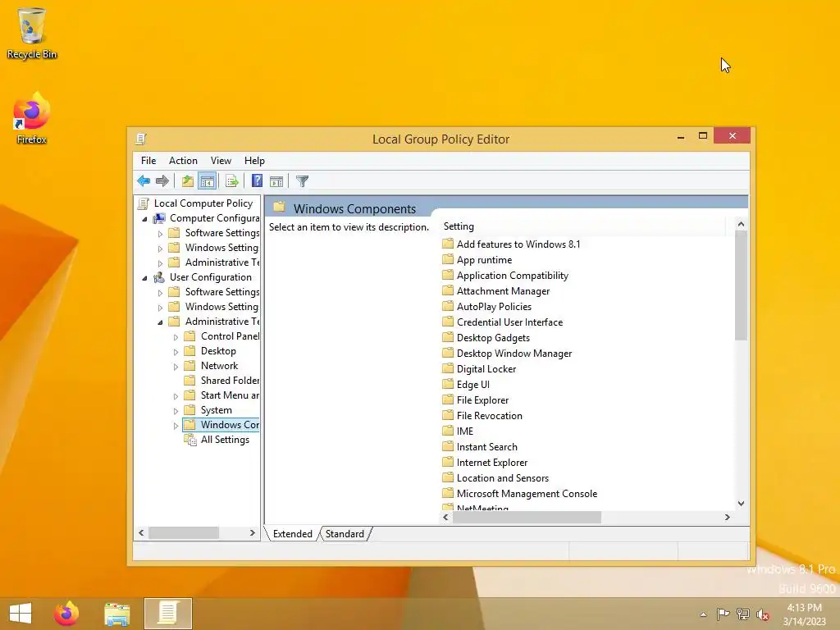This screenshot has width=840, height=630.
Task: Expand Windows Settings under Computer Configuration
Action: [x=160, y=249]
